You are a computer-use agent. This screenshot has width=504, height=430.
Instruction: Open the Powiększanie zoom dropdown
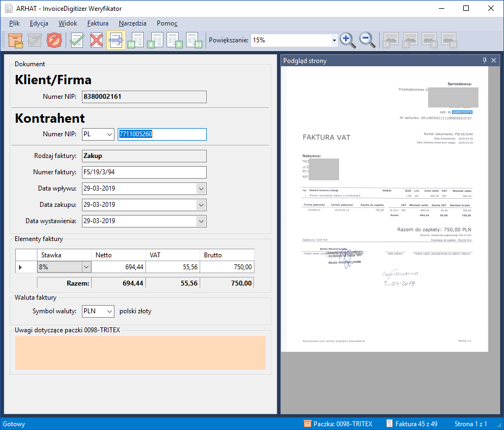point(334,40)
